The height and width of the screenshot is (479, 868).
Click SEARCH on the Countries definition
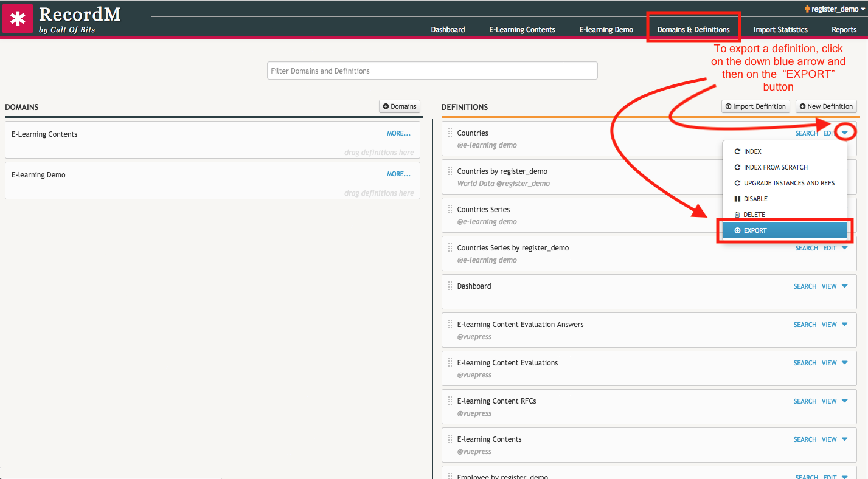tap(807, 133)
